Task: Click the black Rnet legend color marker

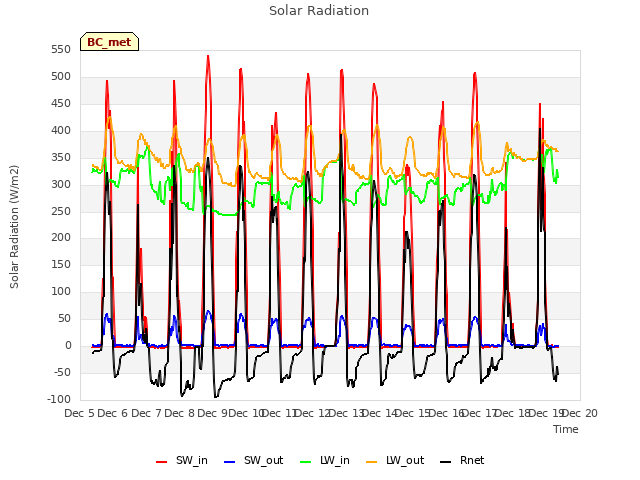Action: coord(446,462)
